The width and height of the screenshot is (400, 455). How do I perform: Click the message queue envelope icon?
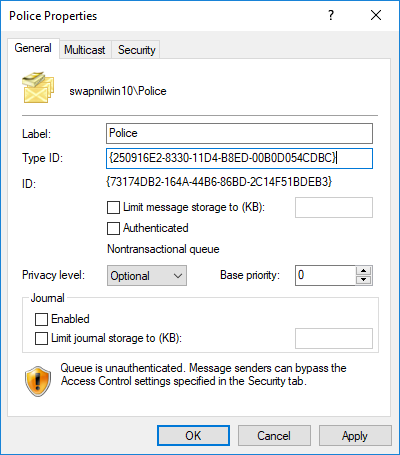(x=38, y=87)
